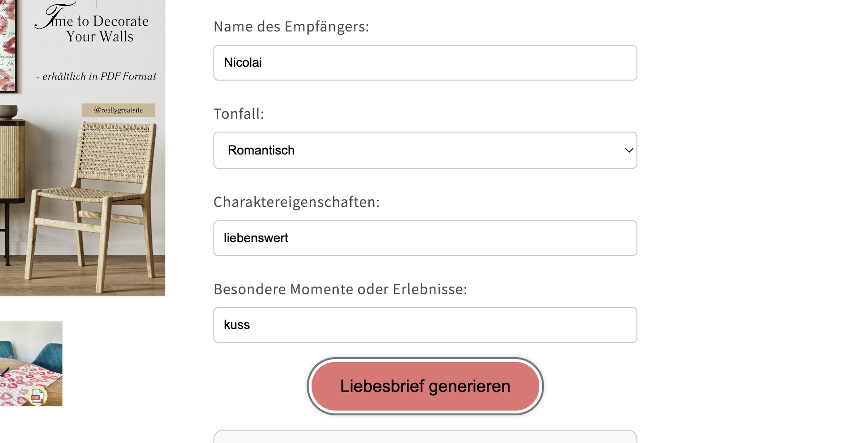
Task: Click the Besondere Momente field containing kuss
Action: click(x=425, y=325)
